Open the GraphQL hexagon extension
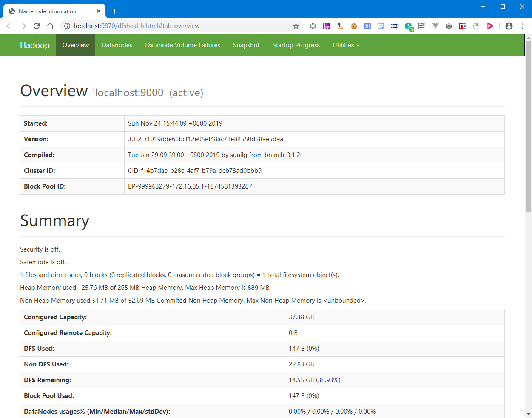Screen dimensions: 532x418 pos(313,26)
